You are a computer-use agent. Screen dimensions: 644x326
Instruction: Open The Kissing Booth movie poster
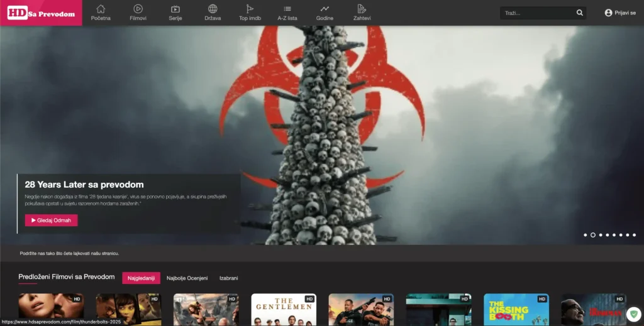(516, 310)
